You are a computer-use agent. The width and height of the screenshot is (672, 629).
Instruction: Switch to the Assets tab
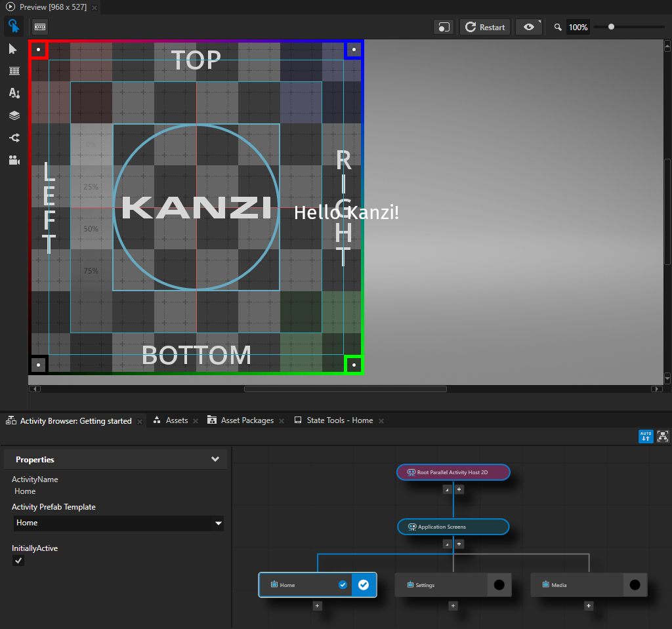coord(177,420)
